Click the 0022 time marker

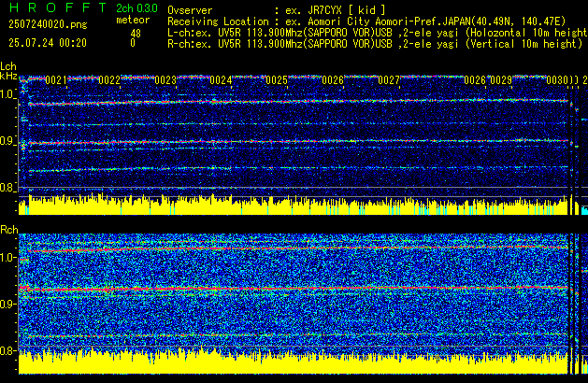109,80
